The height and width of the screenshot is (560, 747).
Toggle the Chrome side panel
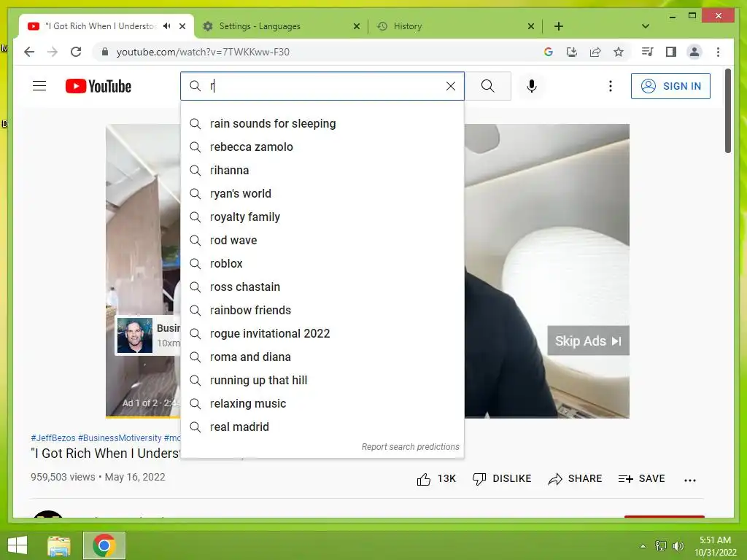pyautogui.click(x=671, y=52)
